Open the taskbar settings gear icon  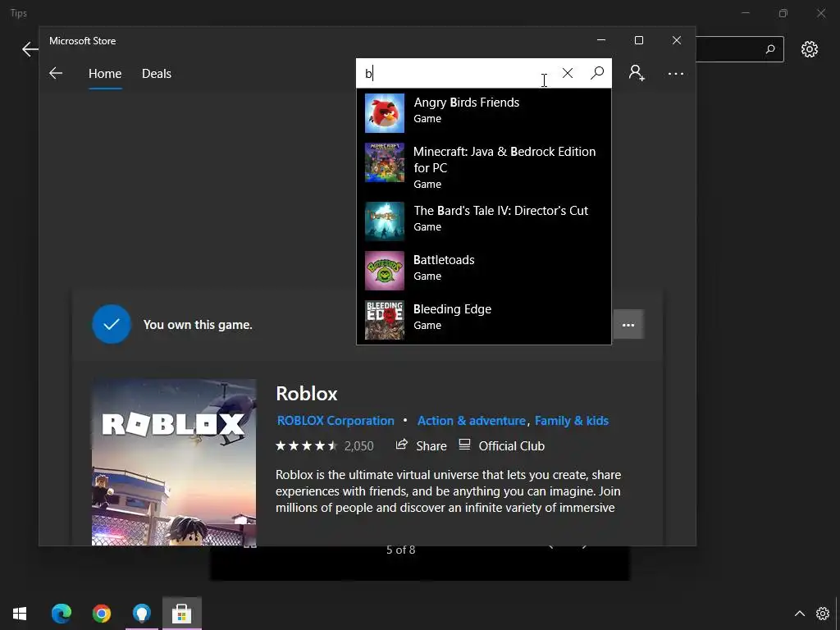[x=823, y=614]
